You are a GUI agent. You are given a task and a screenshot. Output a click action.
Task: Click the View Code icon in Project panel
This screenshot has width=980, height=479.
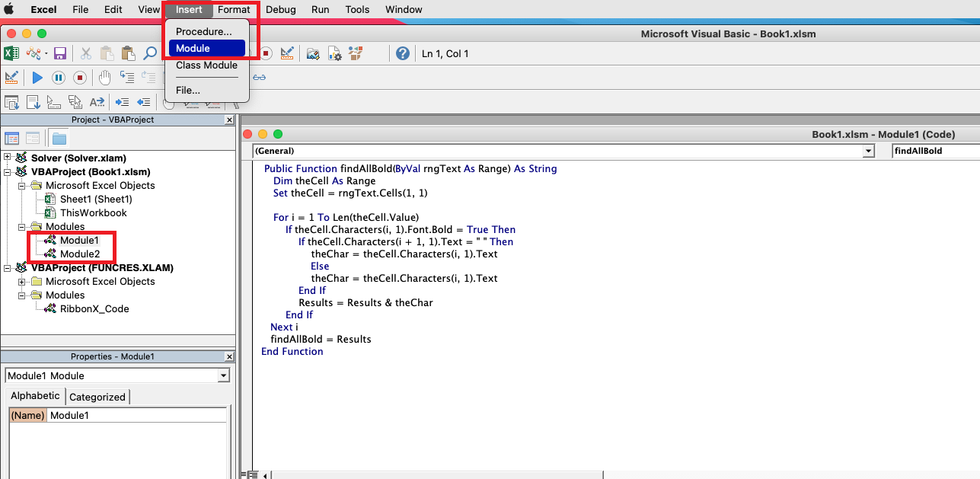[x=12, y=138]
